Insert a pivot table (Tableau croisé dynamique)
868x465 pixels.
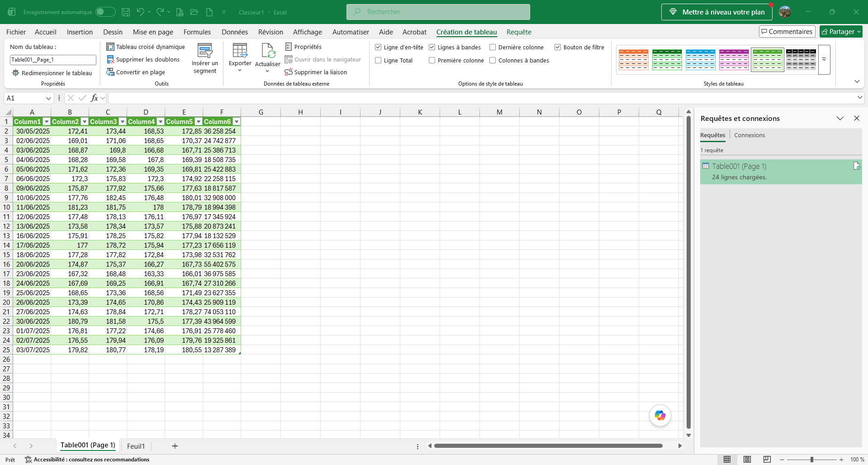(146, 47)
